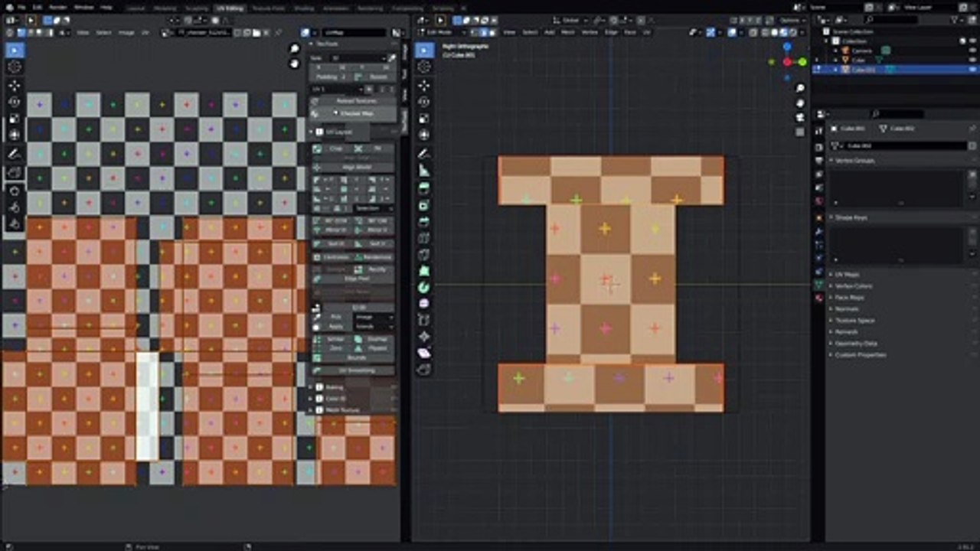
Task: Select the Inset Faces tool
Action: point(424,205)
